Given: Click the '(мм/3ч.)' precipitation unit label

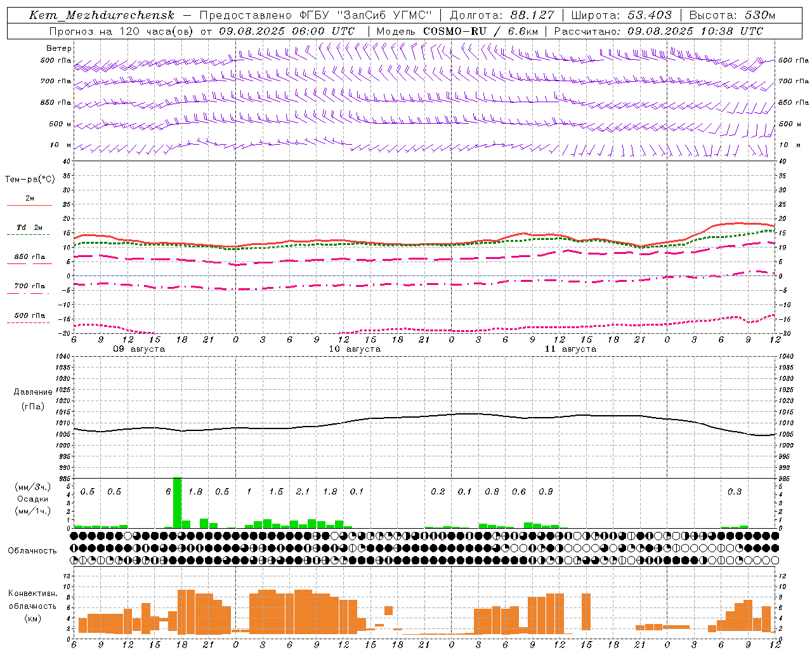Looking at the screenshot, I should pyautogui.click(x=32, y=487).
